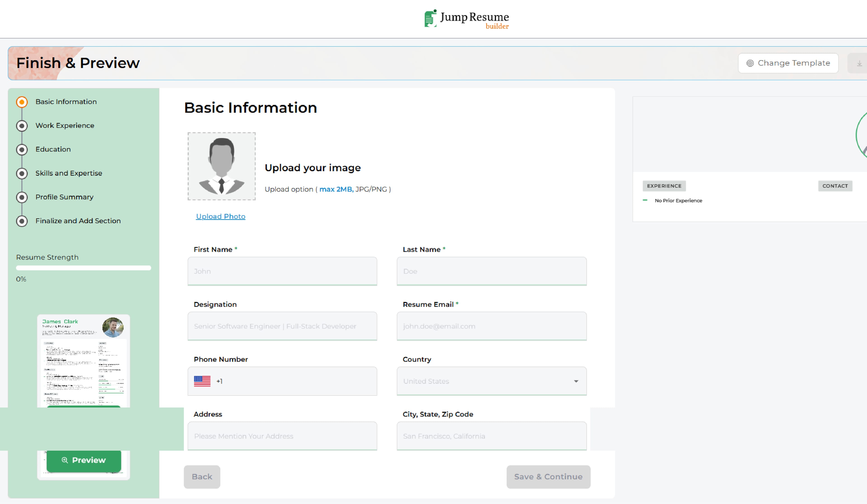This screenshot has height=504, width=867.
Task: Click the Education step circle icon
Action: 22,149
